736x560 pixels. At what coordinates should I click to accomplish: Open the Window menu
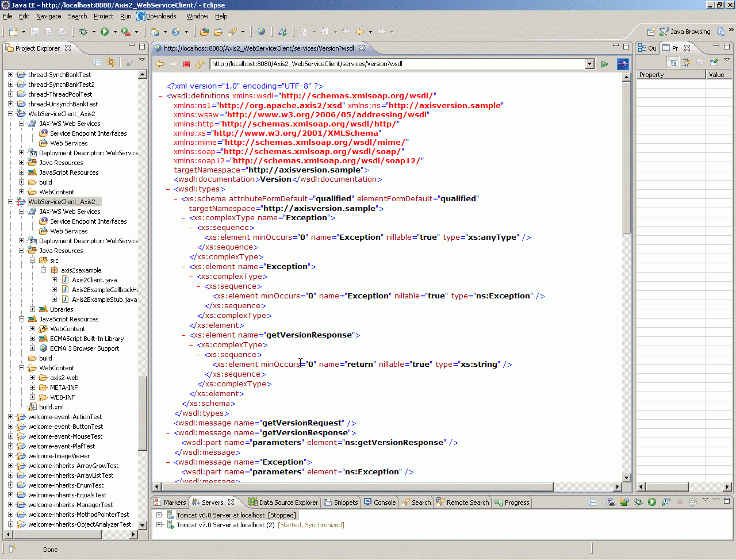coord(197,16)
